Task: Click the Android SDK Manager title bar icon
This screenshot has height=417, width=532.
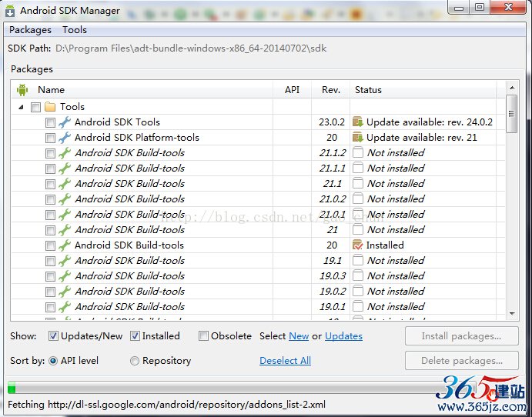Action: point(10,11)
